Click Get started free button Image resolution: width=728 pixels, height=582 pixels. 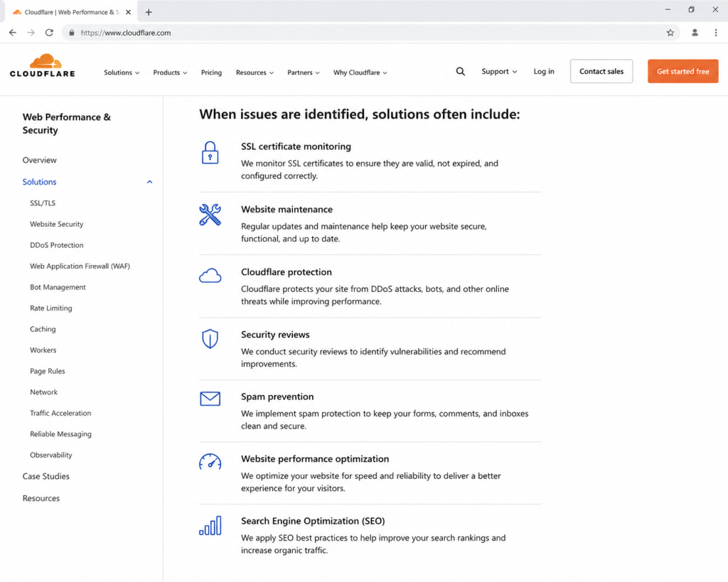(x=682, y=71)
